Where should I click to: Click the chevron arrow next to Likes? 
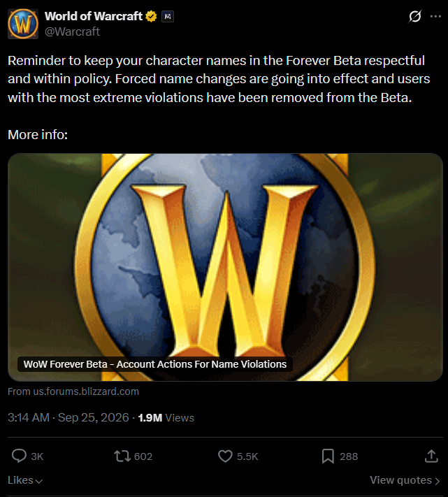click(x=39, y=481)
